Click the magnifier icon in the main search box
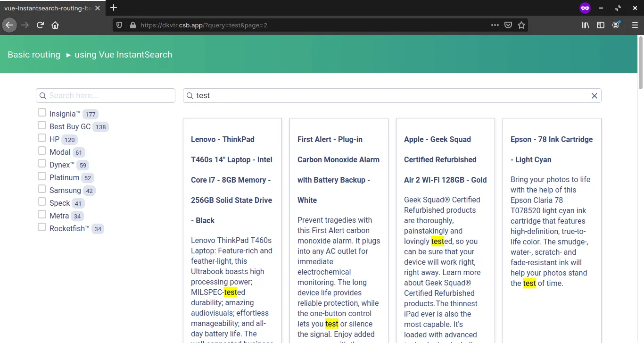 [x=190, y=96]
